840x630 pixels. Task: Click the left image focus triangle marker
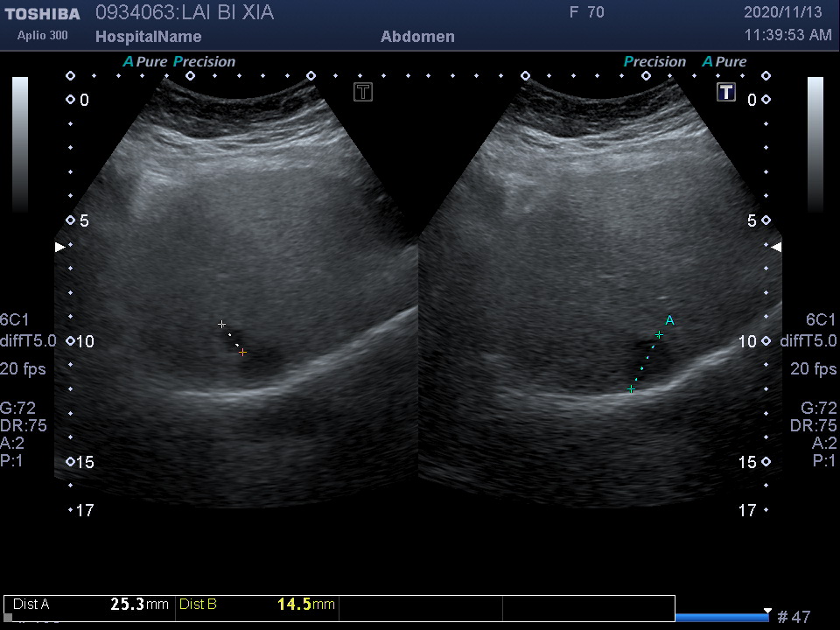tap(60, 247)
